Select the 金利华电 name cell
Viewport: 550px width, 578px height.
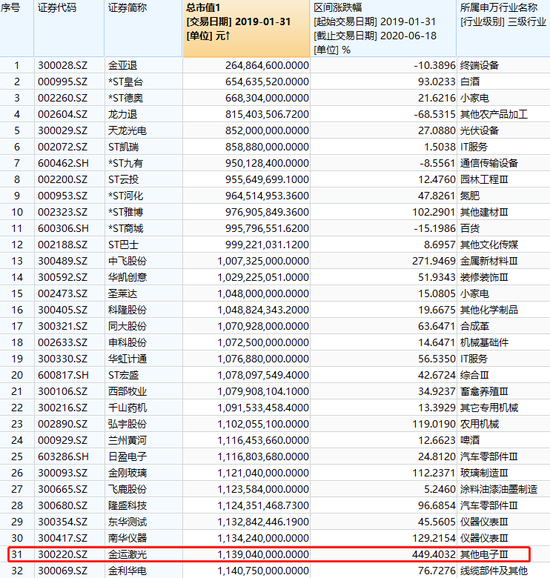(x=128, y=571)
